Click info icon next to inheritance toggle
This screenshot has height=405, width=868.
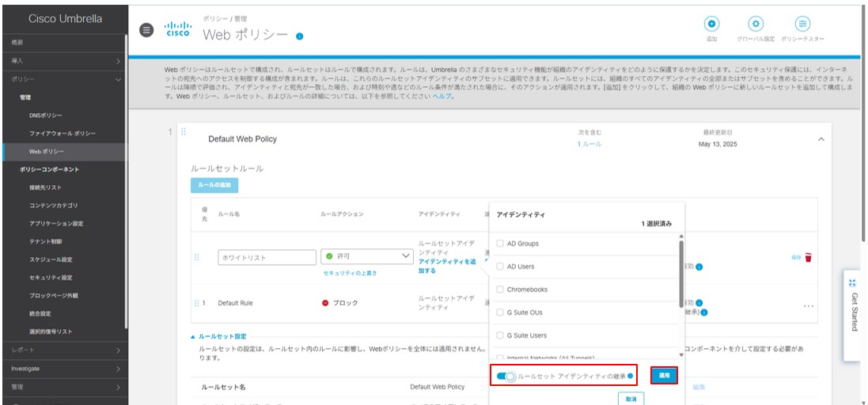630,377
